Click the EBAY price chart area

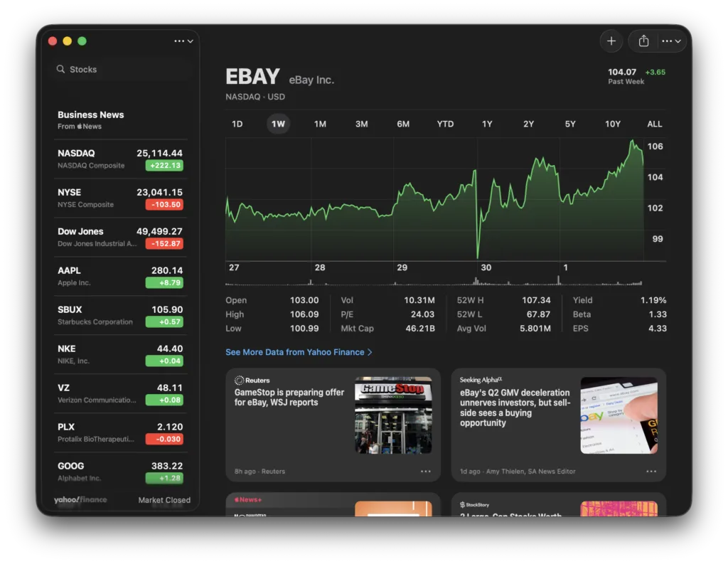pos(434,199)
